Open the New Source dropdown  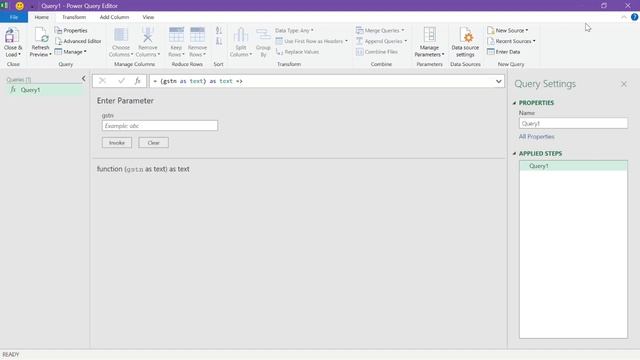point(508,31)
